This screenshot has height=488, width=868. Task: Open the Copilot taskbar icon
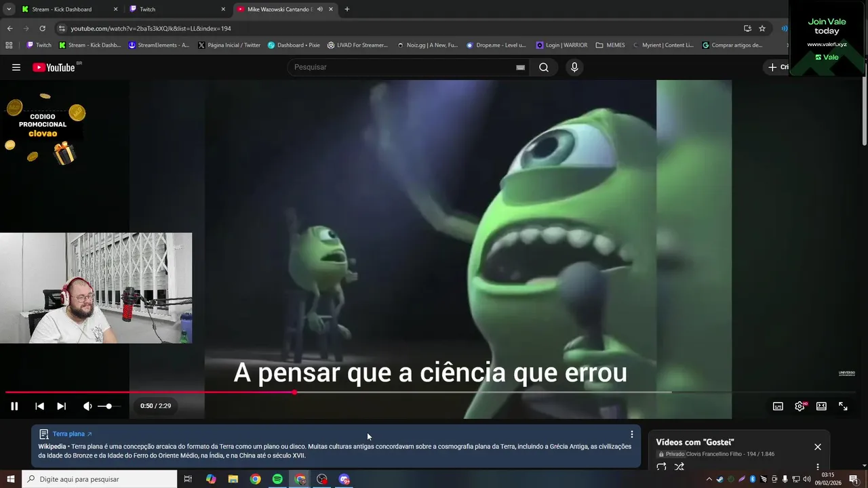point(211,479)
